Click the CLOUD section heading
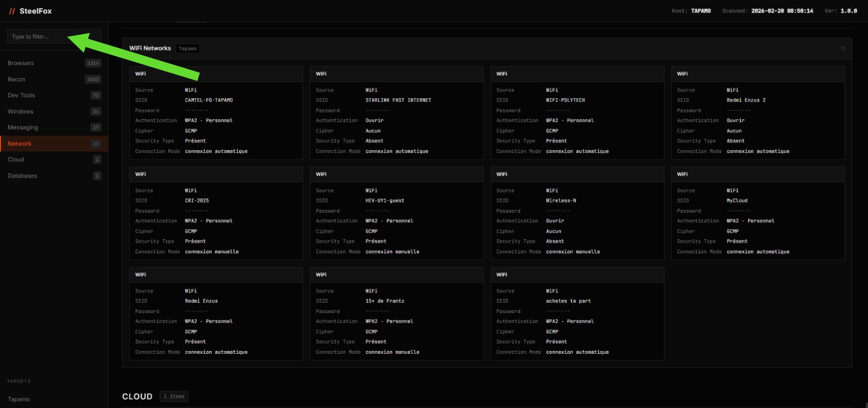Image resolution: width=868 pixels, height=408 pixels. [137, 397]
